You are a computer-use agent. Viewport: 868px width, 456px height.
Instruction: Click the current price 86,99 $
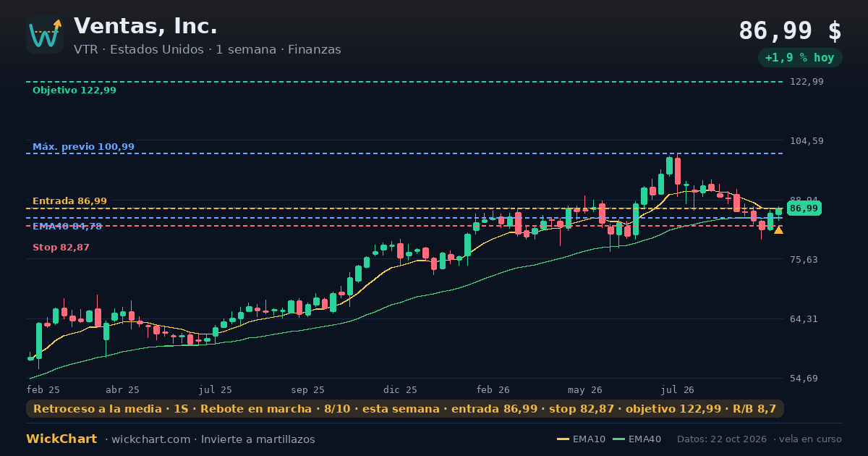tap(790, 31)
